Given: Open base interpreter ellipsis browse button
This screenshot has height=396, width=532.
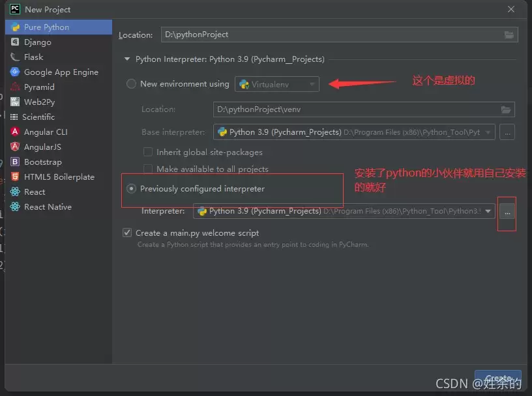Looking at the screenshot, I should tap(507, 132).
